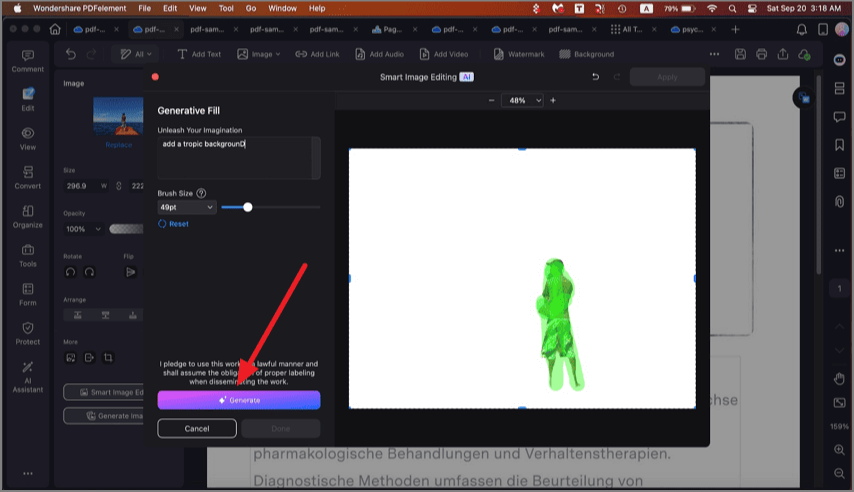This screenshot has height=492, width=854.
Task: Click Add Link in the toolbar
Action: (318, 54)
